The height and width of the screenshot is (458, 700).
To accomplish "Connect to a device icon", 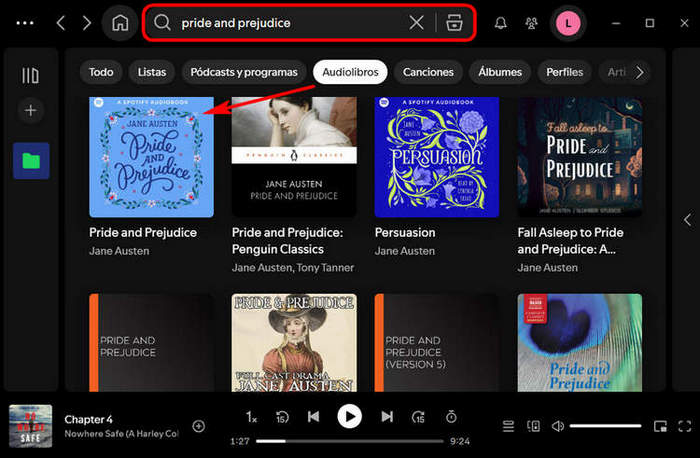I will tap(533, 426).
